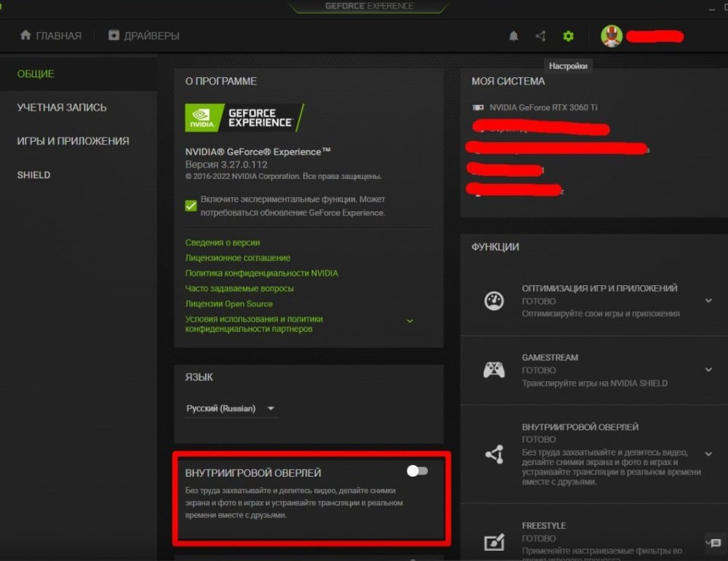Click the notifications bell icon
Screen dimensions: 728x561
[514, 36]
